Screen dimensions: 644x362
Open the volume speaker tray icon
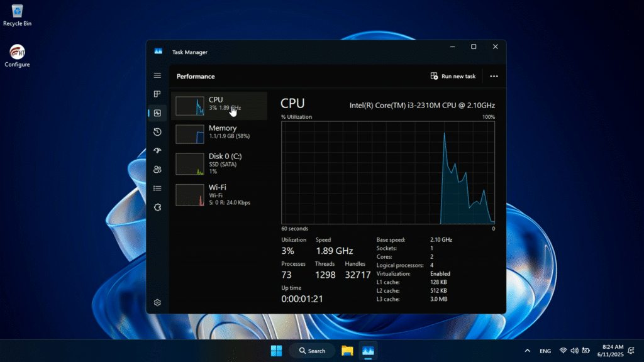click(x=574, y=351)
